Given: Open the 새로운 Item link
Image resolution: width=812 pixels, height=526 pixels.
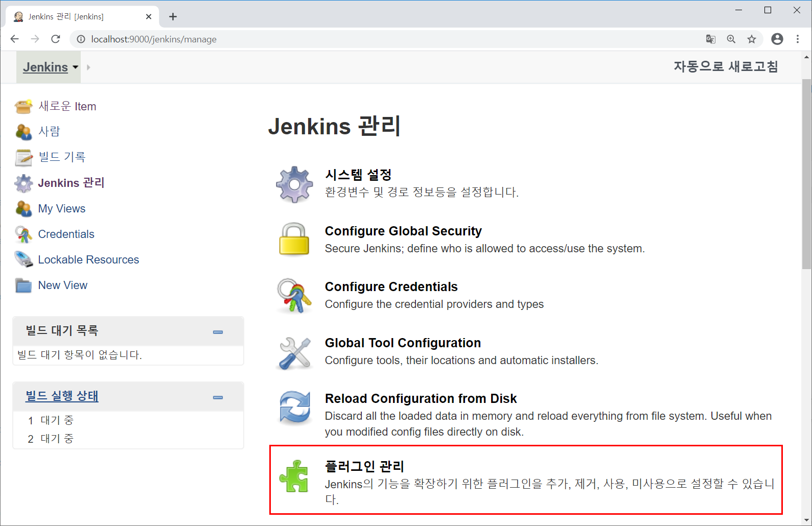Looking at the screenshot, I should pyautogui.click(x=67, y=106).
